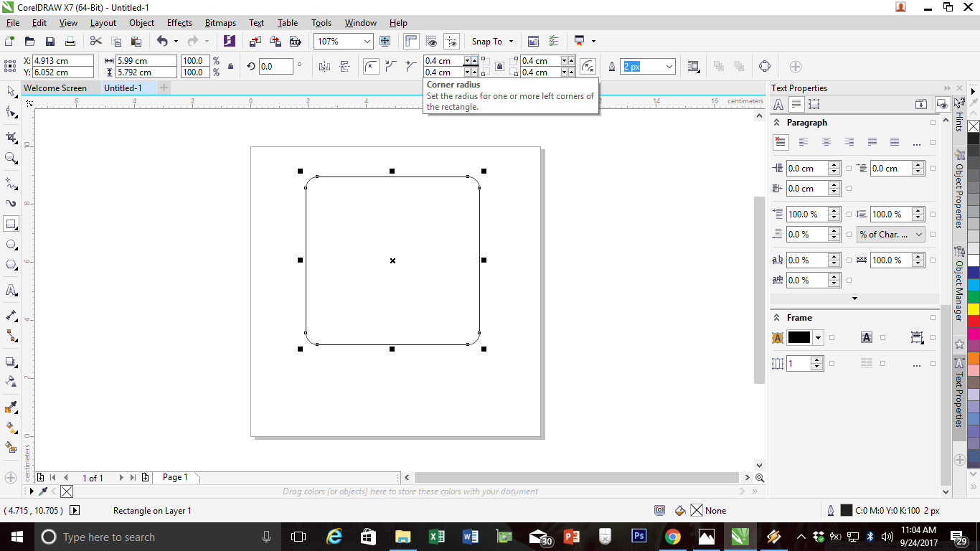
Task: Pick the magenta swatch from the color palette
Action: [x=974, y=331]
